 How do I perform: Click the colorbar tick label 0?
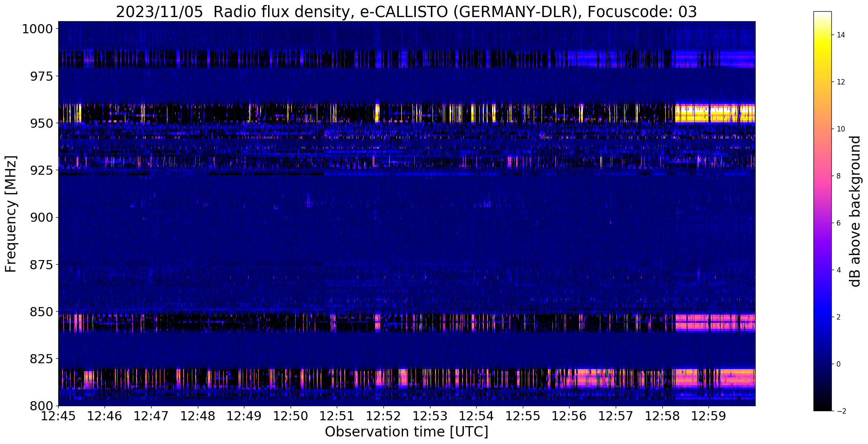click(838, 364)
